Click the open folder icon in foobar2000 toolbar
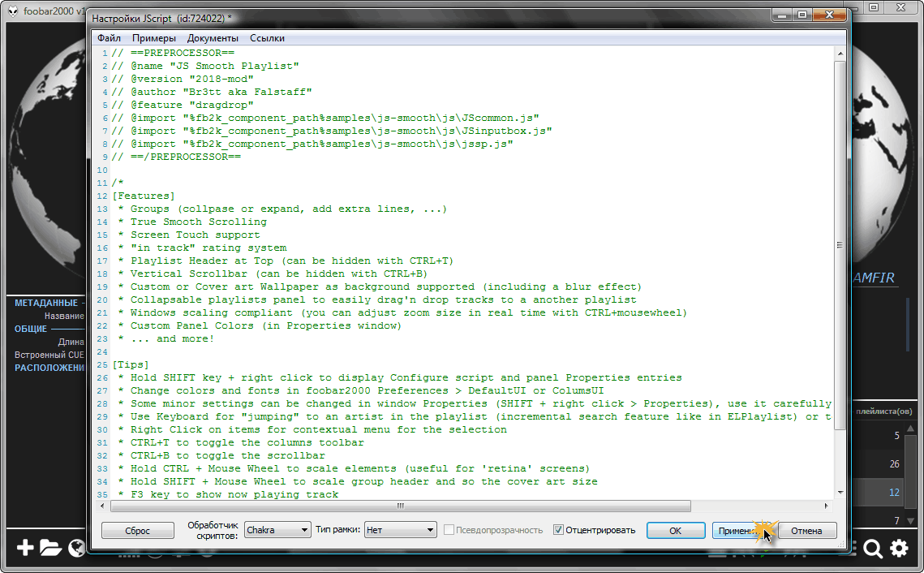This screenshot has height=573, width=924. click(x=50, y=548)
